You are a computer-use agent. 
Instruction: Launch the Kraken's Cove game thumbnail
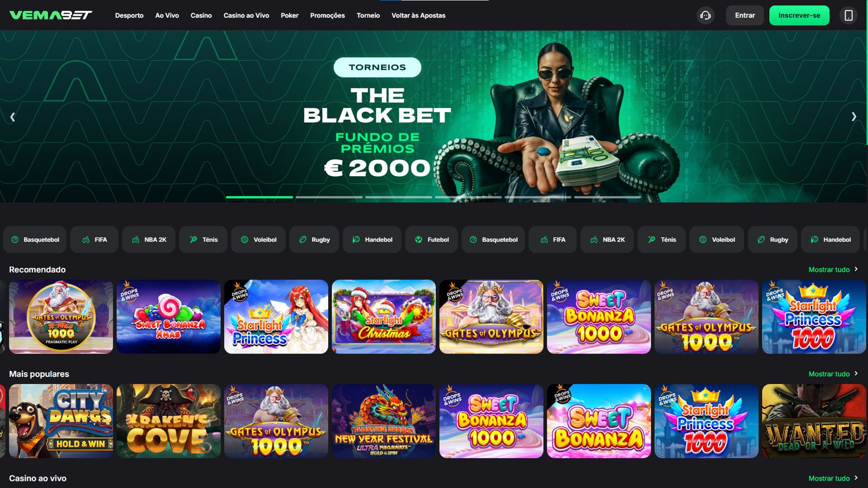click(x=169, y=421)
